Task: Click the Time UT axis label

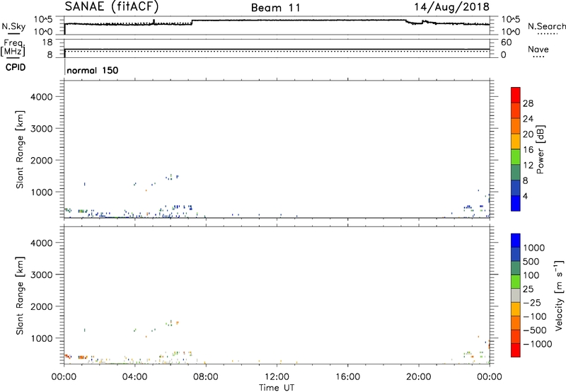Action: (277, 388)
